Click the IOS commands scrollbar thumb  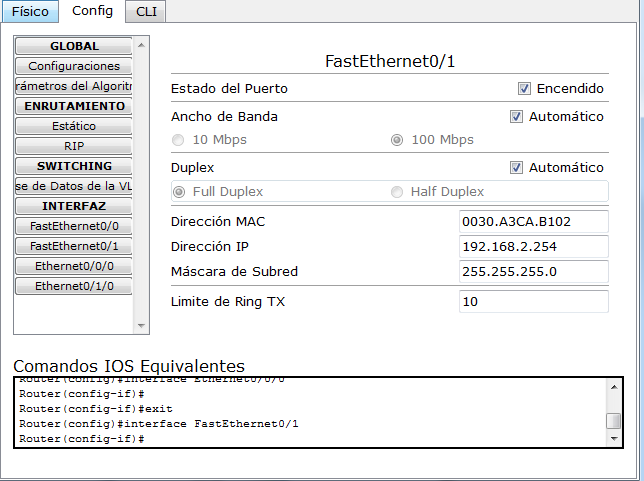click(614, 421)
